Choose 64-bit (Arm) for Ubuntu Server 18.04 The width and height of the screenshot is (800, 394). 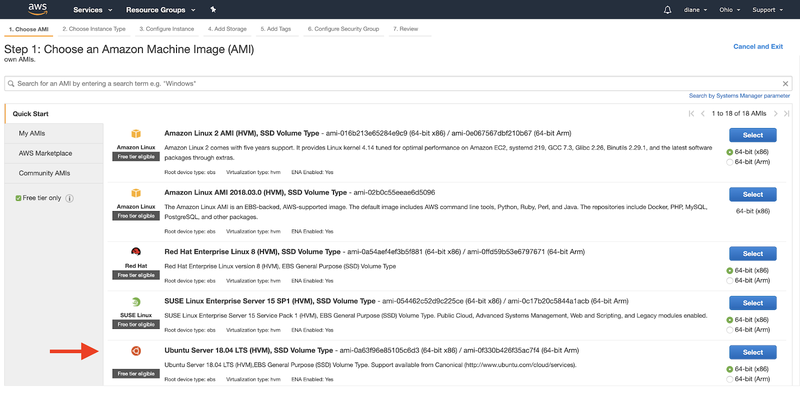click(730, 379)
